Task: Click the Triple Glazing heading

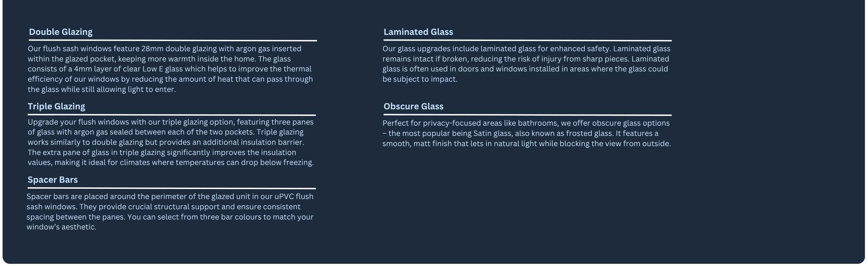Action: tap(56, 107)
